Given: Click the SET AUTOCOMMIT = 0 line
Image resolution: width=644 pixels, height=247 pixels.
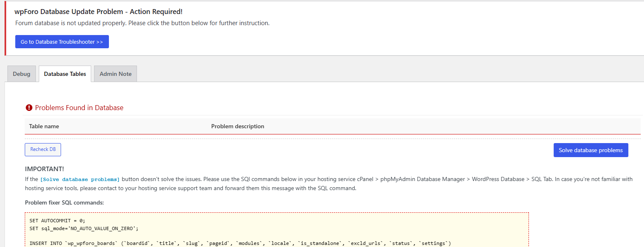Looking at the screenshot, I should coord(57,221).
